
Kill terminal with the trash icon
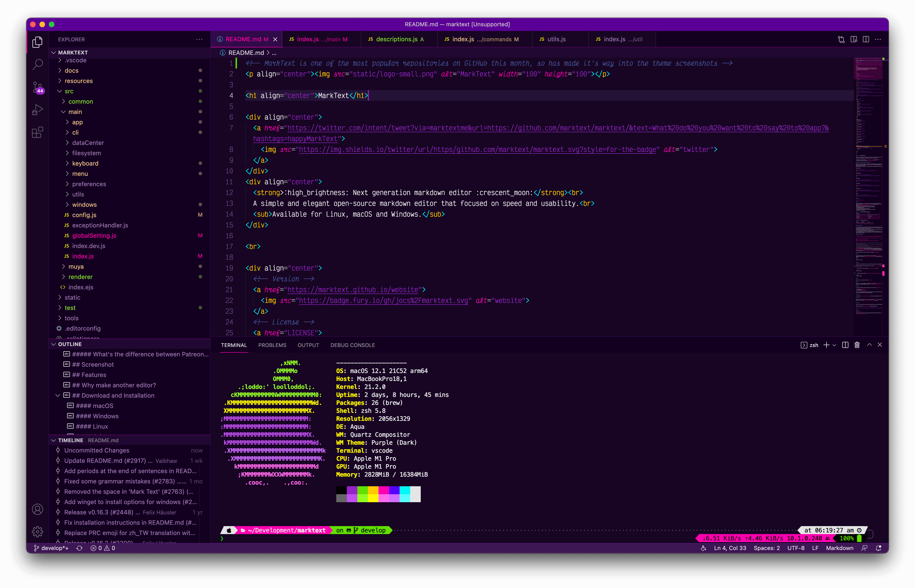[857, 345]
